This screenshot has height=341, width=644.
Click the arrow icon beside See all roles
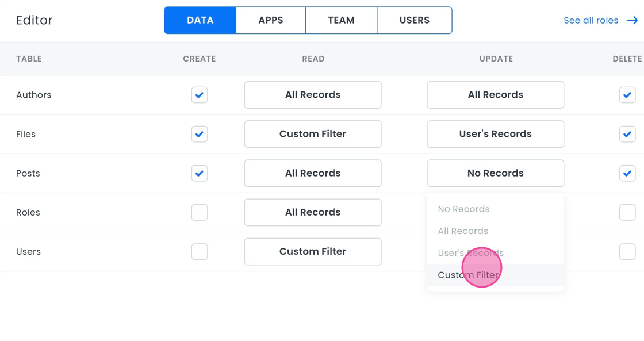point(632,20)
